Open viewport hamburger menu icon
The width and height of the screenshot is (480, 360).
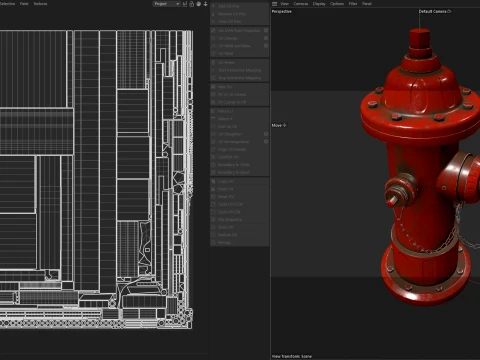[274, 4]
